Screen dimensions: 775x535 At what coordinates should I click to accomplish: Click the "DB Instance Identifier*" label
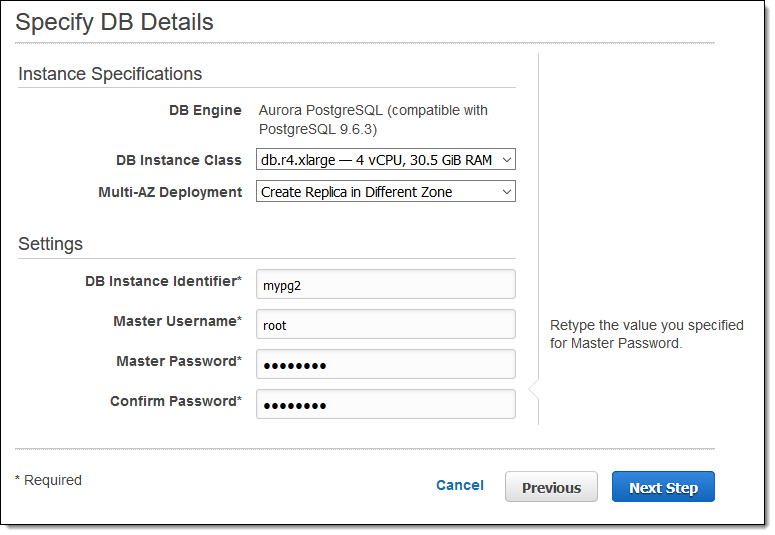pyautogui.click(x=164, y=281)
